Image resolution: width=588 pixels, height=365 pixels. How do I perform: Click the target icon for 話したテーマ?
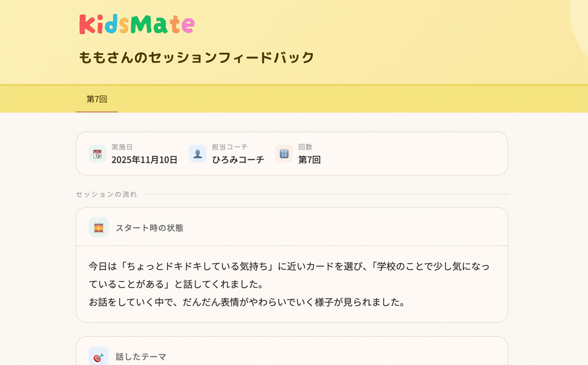(x=98, y=356)
